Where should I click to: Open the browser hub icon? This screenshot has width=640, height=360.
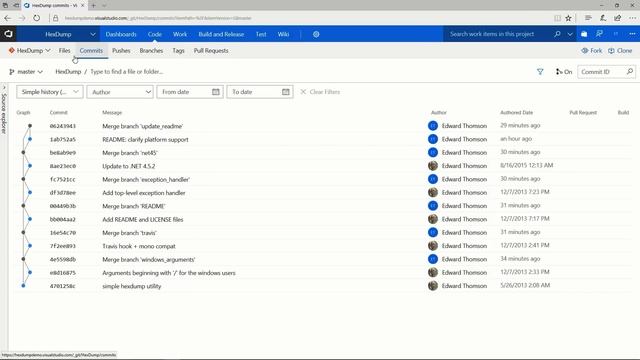pos(588,18)
